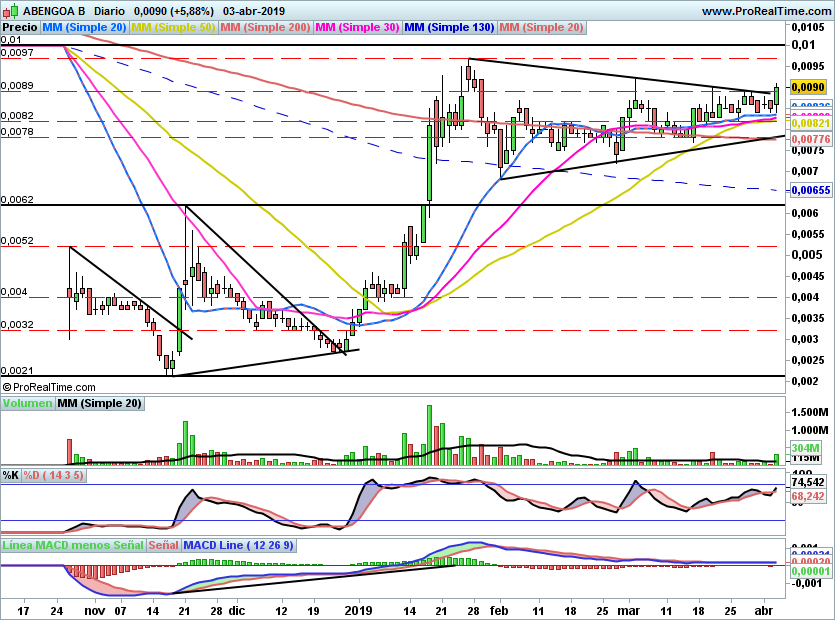Select the %D (14 3 5) label
This screenshot has width=835, height=620.
click(54, 475)
